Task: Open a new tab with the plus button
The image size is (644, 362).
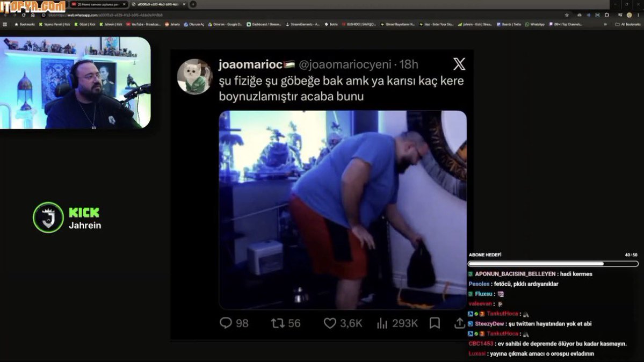Action: (193, 4)
